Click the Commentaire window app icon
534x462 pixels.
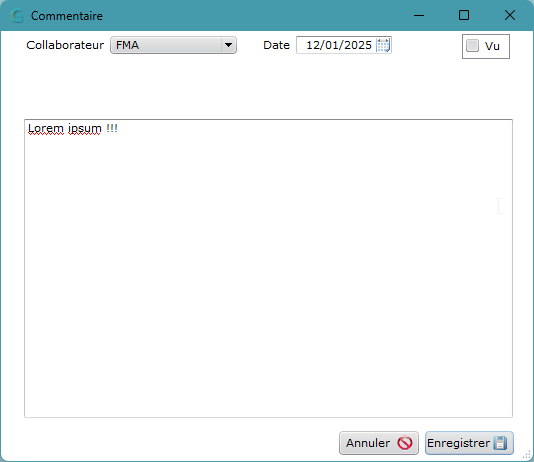17,16
